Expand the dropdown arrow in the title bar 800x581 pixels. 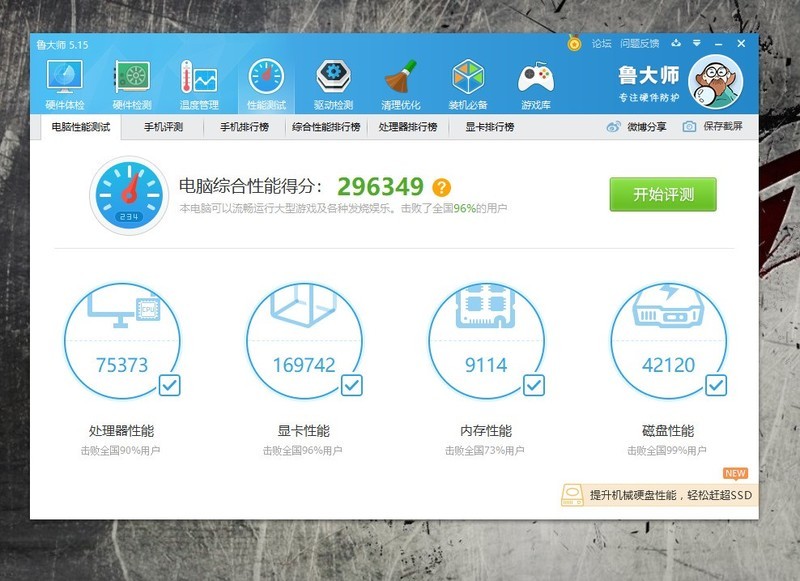pyautogui.click(x=696, y=43)
